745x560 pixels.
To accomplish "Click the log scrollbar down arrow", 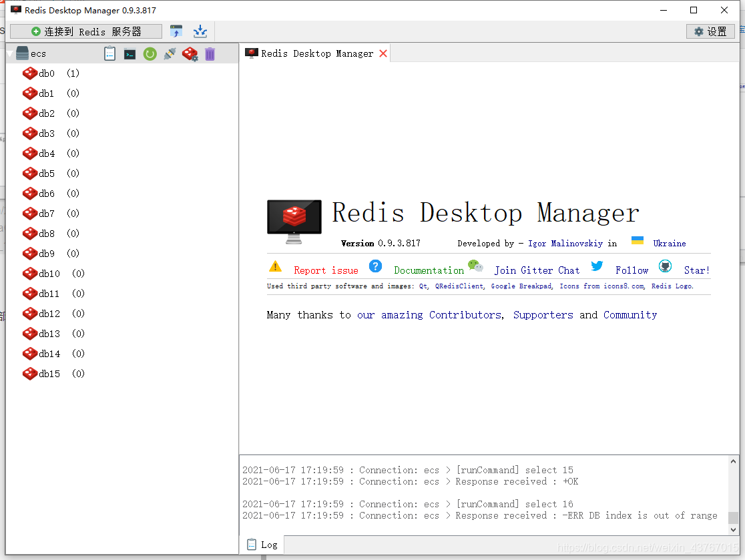I will tap(733, 529).
